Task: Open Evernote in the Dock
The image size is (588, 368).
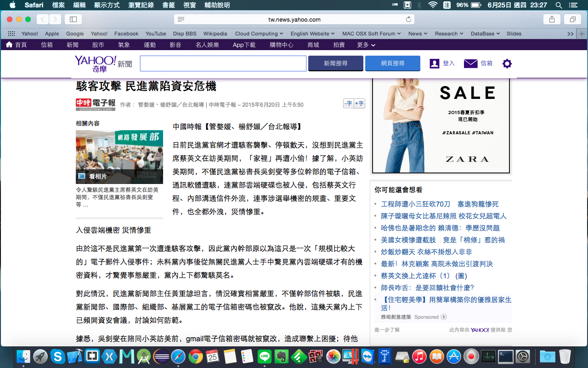Action: [x=281, y=356]
